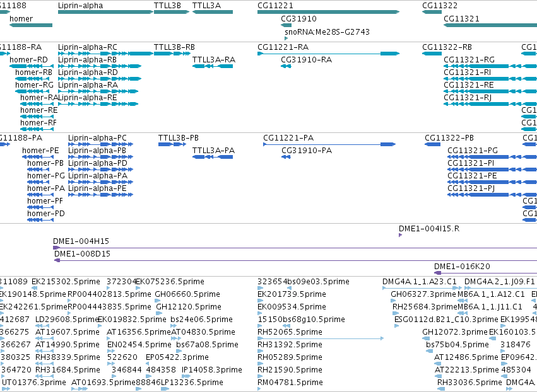
Task: Select TTLL3B-PB protein label
Action: (x=179, y=138)
